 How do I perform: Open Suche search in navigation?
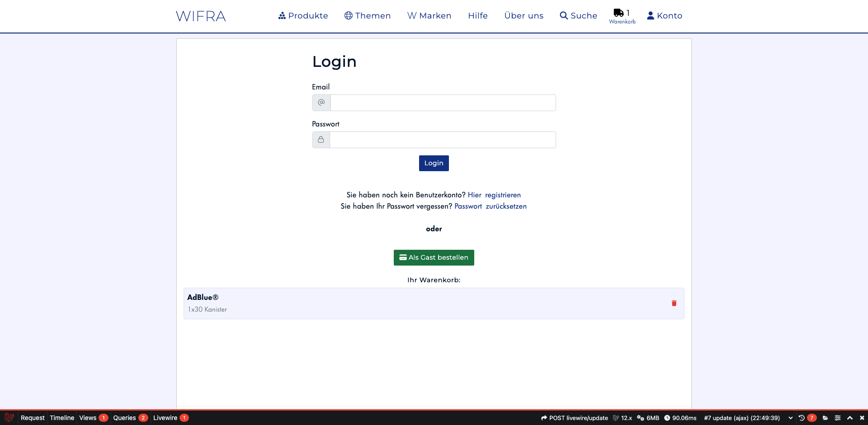(x=578, y=16)
